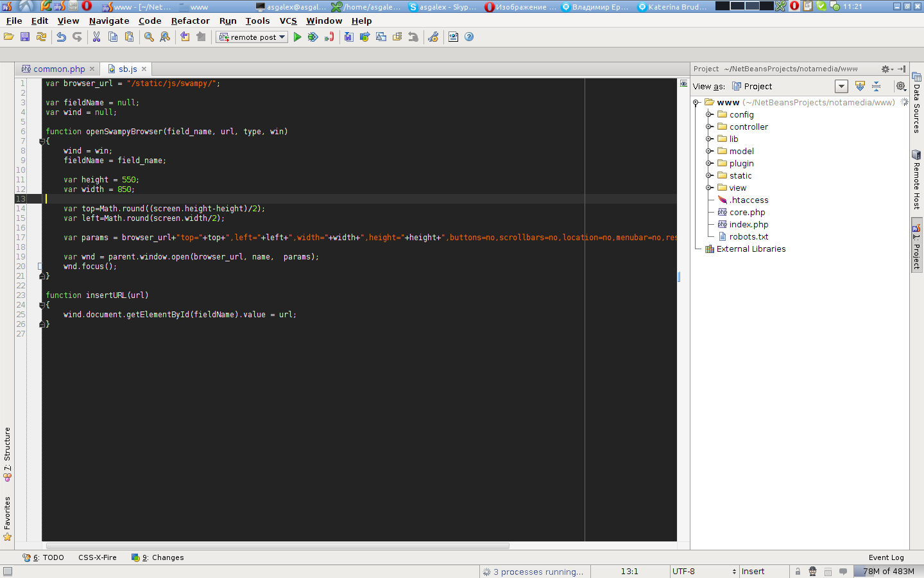924x578 pixels.
Task: Select robots.txt in the project tree
Action: click(x=742, y=236)
